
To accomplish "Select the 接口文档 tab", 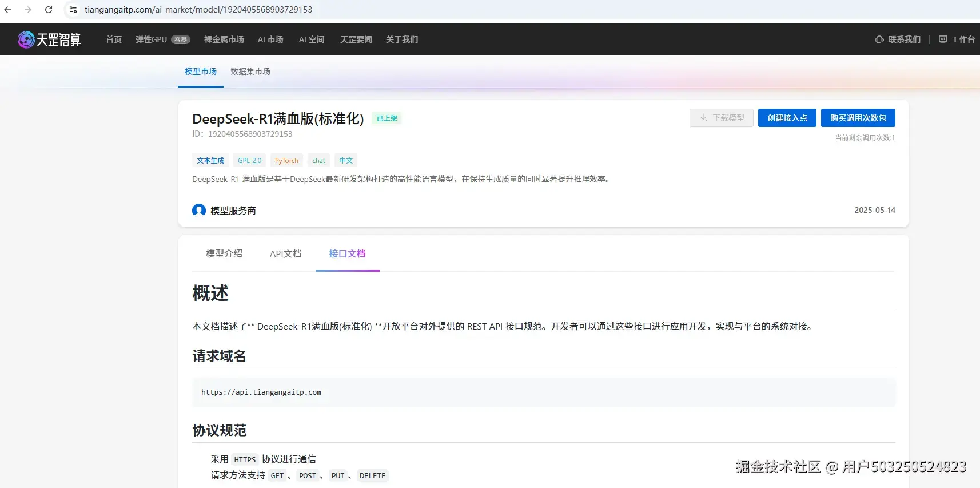I will coord(347,253).
